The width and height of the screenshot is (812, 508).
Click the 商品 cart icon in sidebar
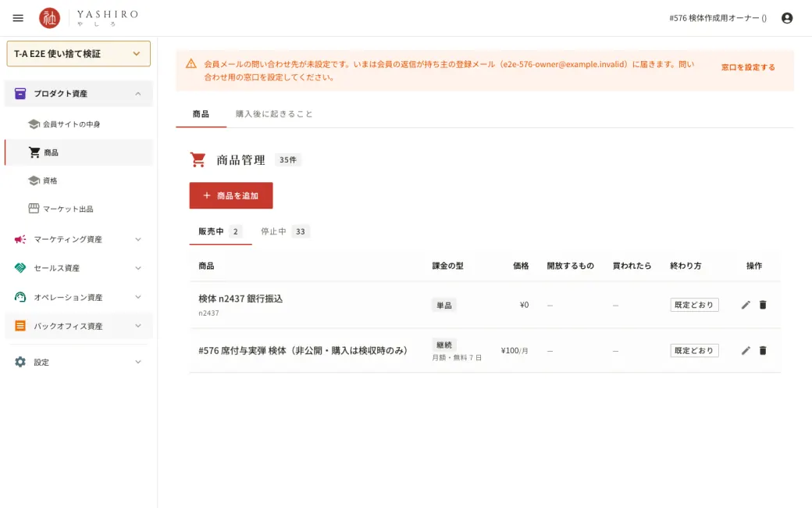coord(34,152)
